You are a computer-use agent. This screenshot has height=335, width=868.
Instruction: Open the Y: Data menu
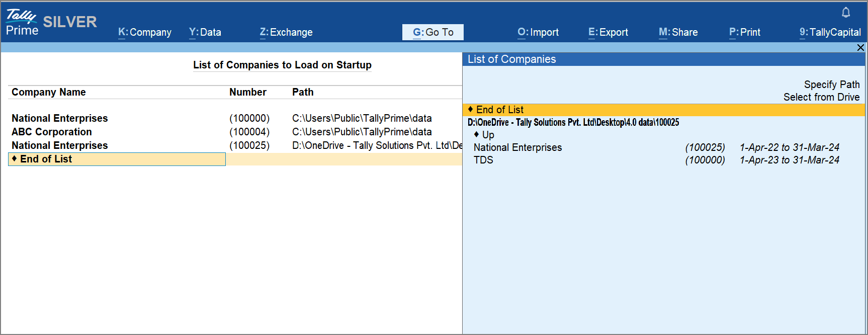coord(205,32)
